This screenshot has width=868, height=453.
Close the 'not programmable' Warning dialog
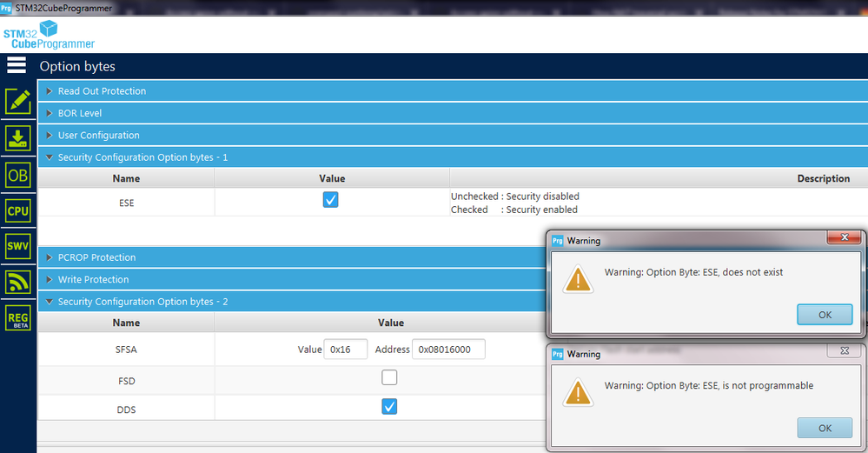845,350
